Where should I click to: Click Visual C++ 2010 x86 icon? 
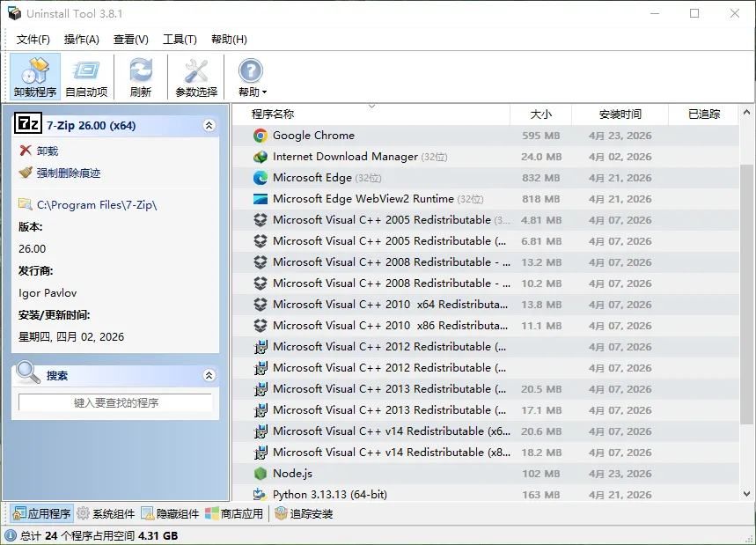point(261,326)
